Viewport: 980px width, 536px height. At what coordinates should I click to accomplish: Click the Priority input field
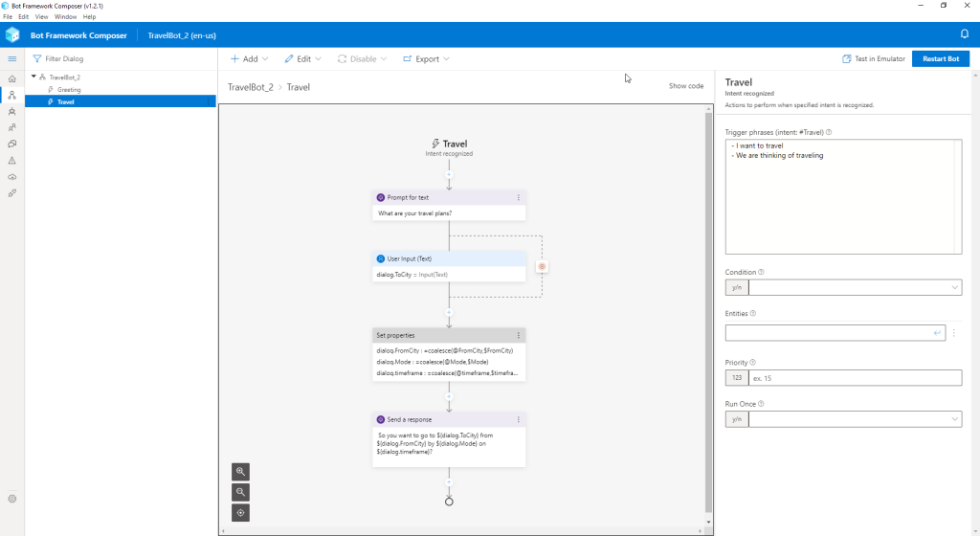click(x=855, y=378)
